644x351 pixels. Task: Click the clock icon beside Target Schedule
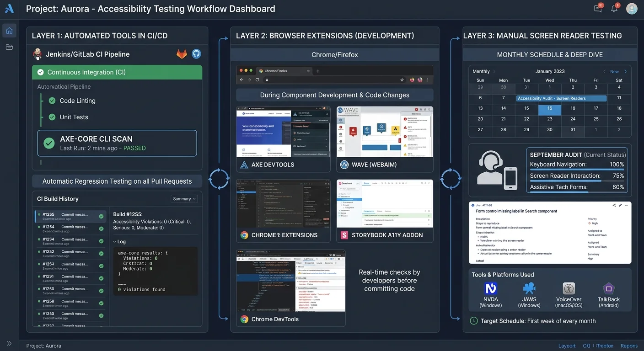474,321
